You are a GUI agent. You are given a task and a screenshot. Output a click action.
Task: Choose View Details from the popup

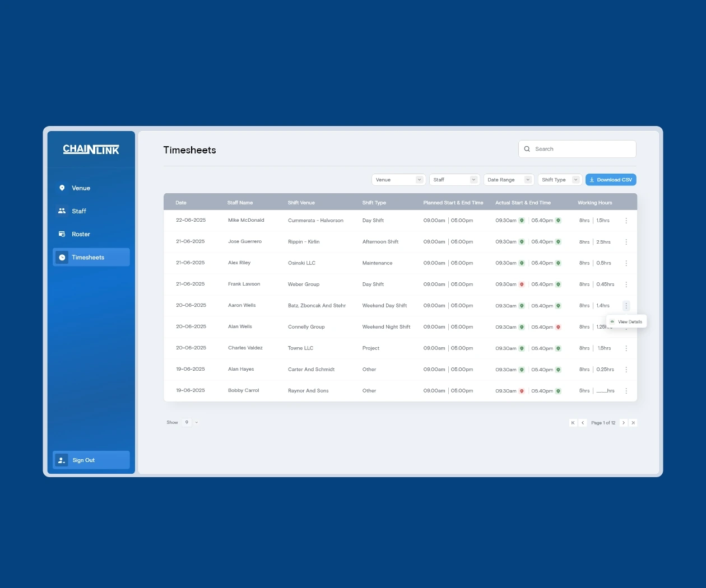click(626, 322)
